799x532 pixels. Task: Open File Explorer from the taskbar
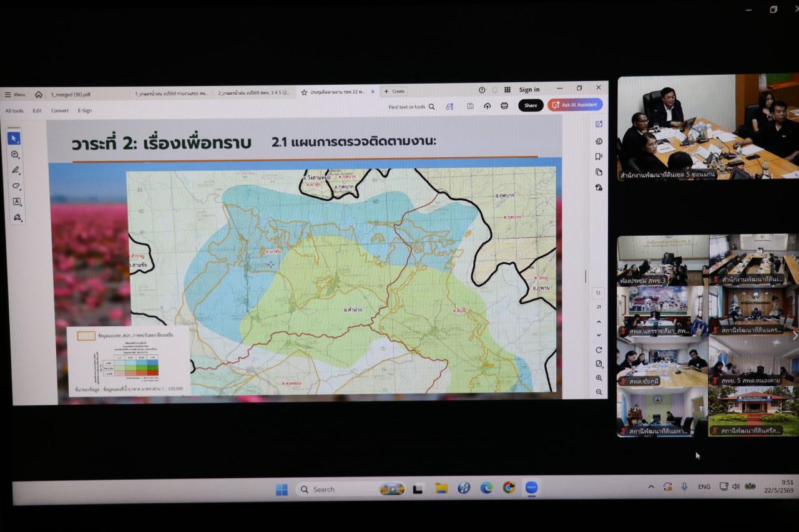click(x=441, y=488)
